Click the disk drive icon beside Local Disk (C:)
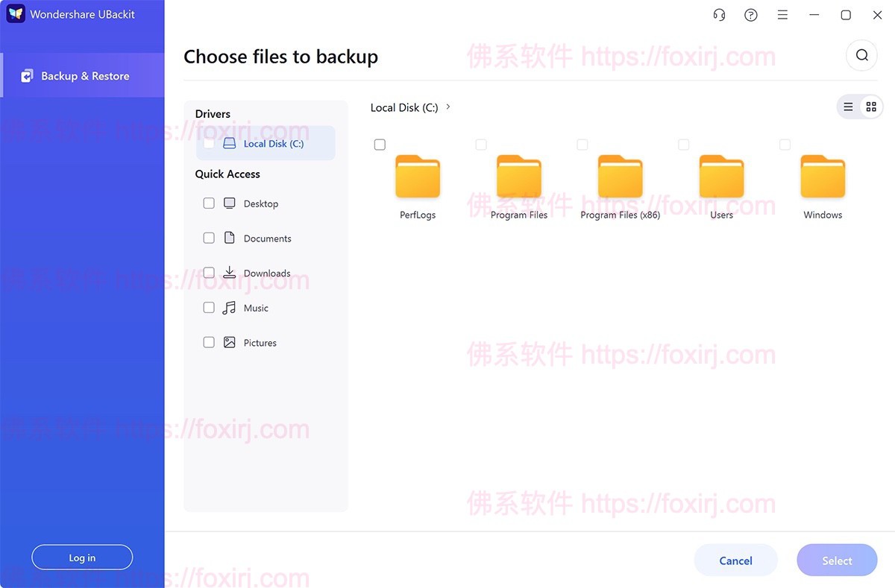Screen dimensions: 895x588 click(228, 142)
